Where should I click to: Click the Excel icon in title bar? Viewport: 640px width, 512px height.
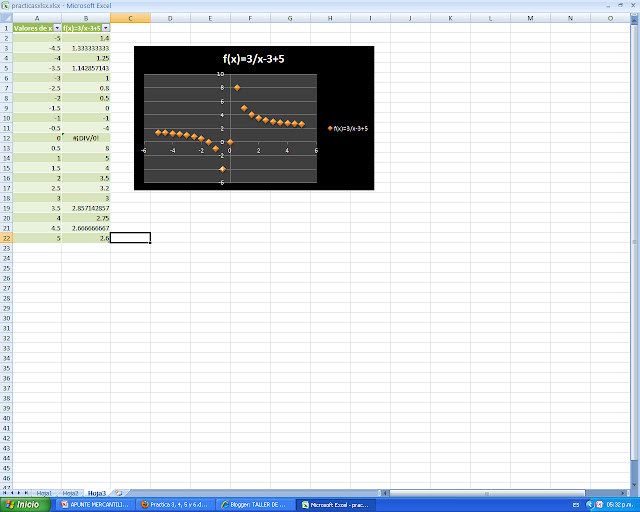point(5,5)
